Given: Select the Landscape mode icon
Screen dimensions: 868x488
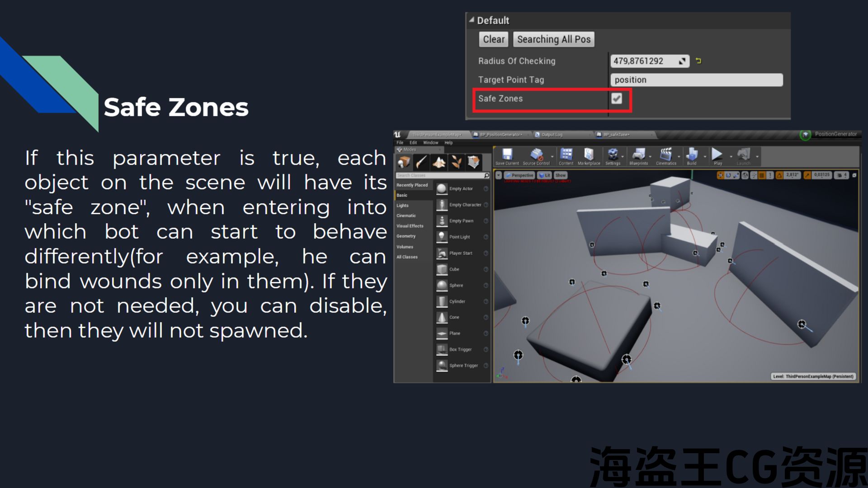Looking at the screenshot, I should 439,162.
